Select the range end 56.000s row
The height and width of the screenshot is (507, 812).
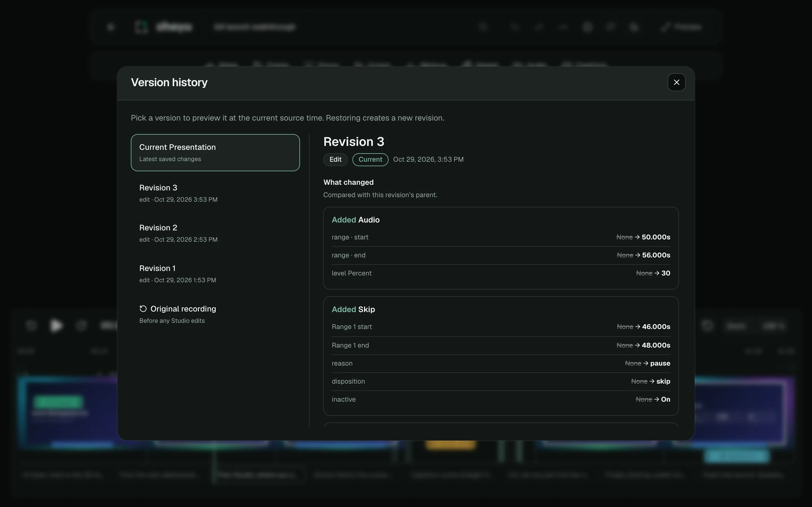click(x=501, y=255)
